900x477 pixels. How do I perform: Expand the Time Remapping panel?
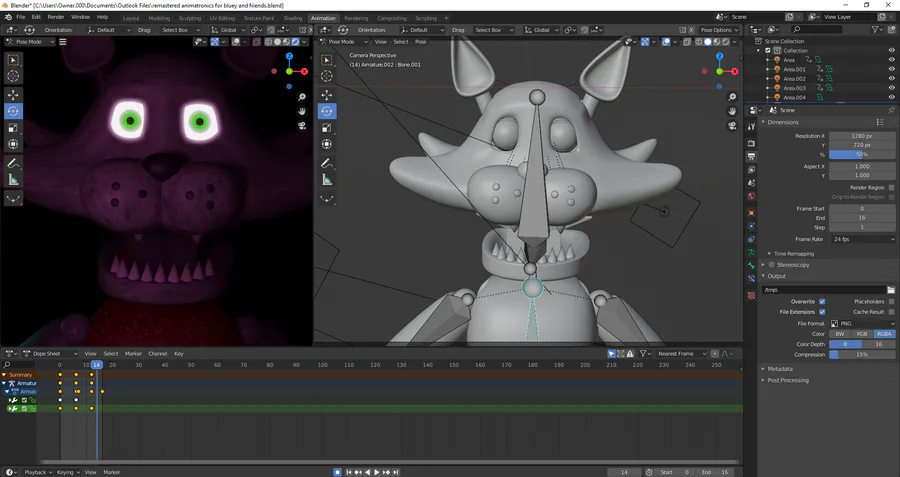(793, 253)
